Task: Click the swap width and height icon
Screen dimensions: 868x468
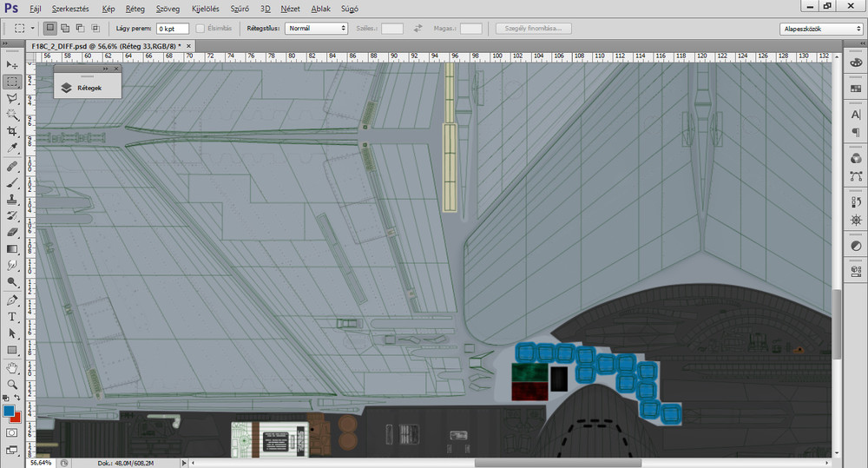Action: click(418, 29)
